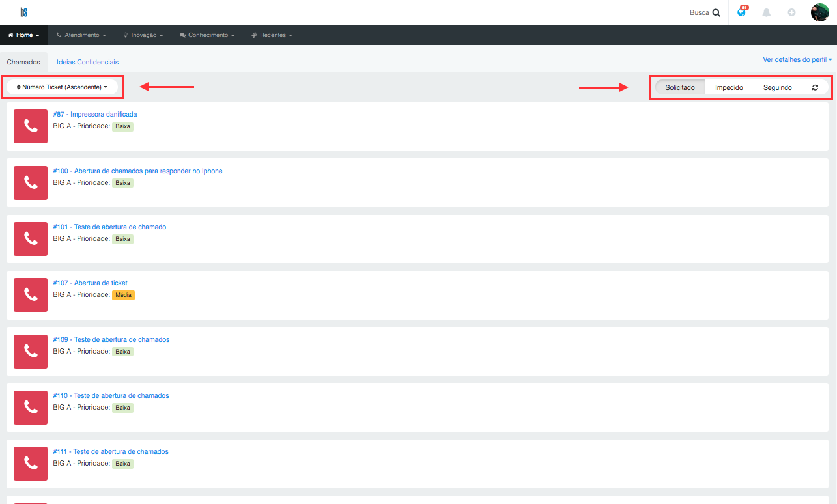This screenshot has width=837, height=504.
Task: Expand the Inovação menu
Action: [143, 35]
